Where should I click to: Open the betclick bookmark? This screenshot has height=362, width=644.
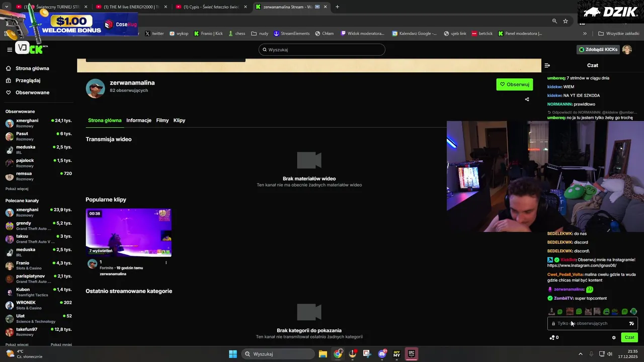point(482,34)
